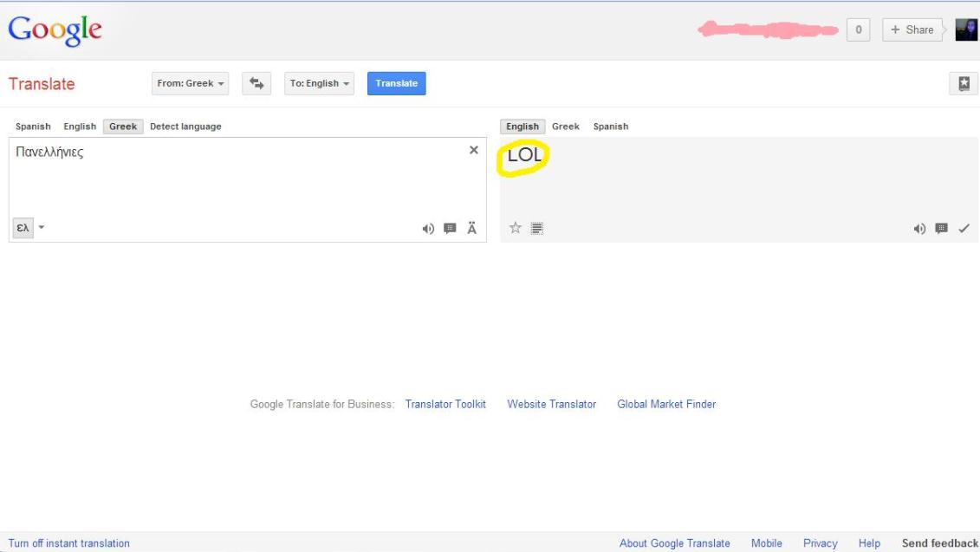Select Greek as target language
Screen dimensions: 980x552
click(566, 127)
